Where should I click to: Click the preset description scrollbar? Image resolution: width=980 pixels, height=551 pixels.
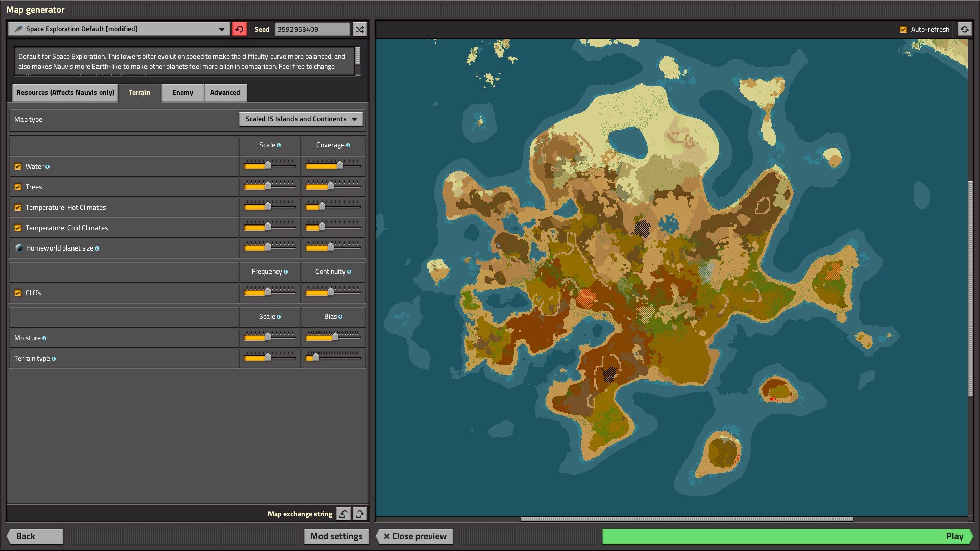[x=358, y=56]
